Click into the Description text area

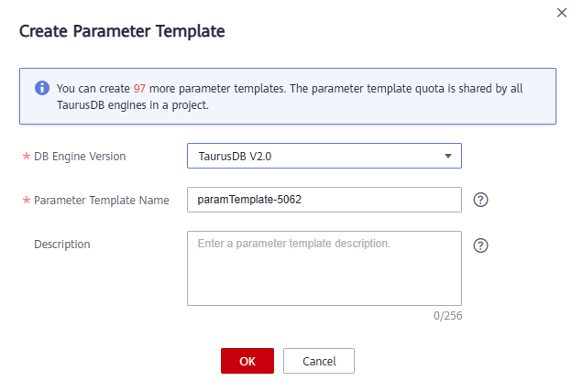coord(324,268)
